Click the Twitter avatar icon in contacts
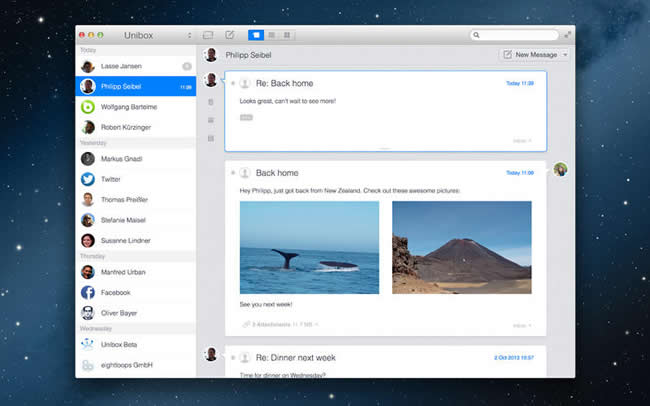Screen dimensions: 650x406 [88, 179]
